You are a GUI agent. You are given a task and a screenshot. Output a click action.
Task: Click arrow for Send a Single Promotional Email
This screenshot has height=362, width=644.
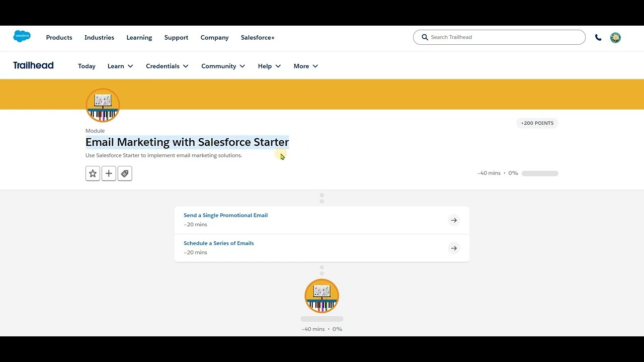tap(454, 220)
